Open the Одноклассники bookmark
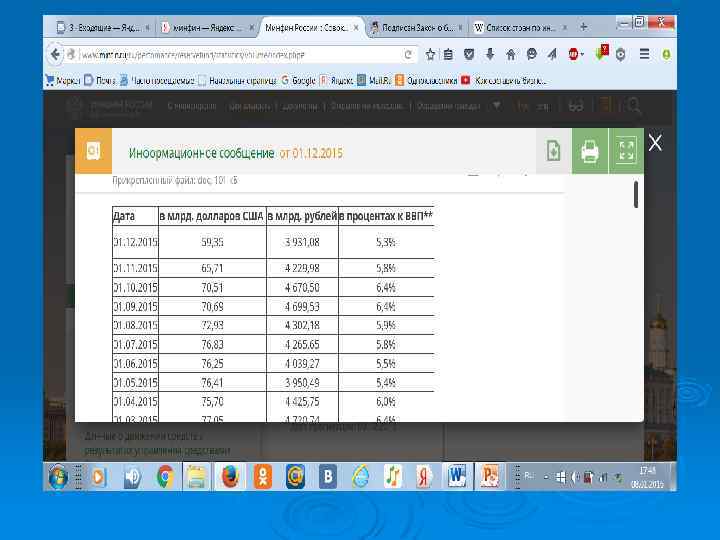The image size is (720, 540). (x=426, y=81)
